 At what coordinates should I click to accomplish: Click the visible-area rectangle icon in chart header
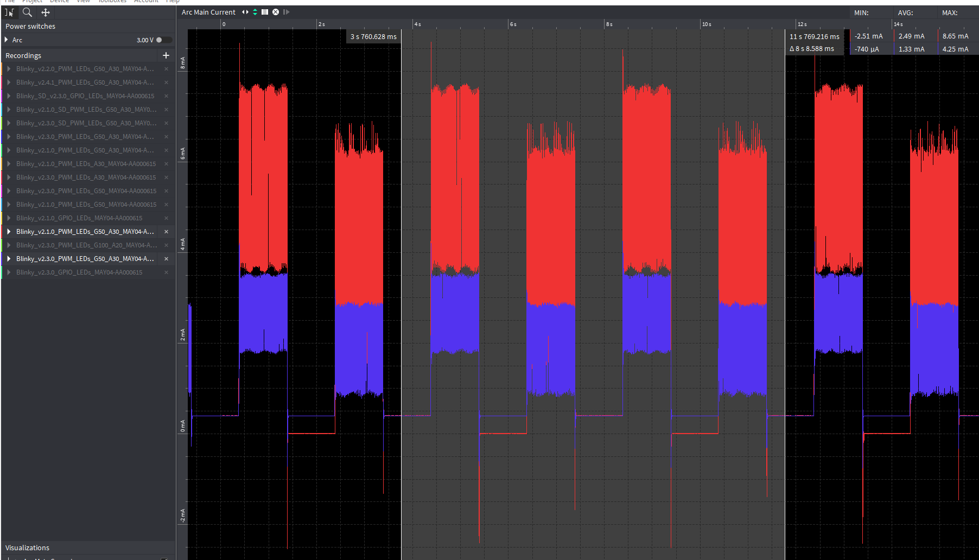click(265, 12)
